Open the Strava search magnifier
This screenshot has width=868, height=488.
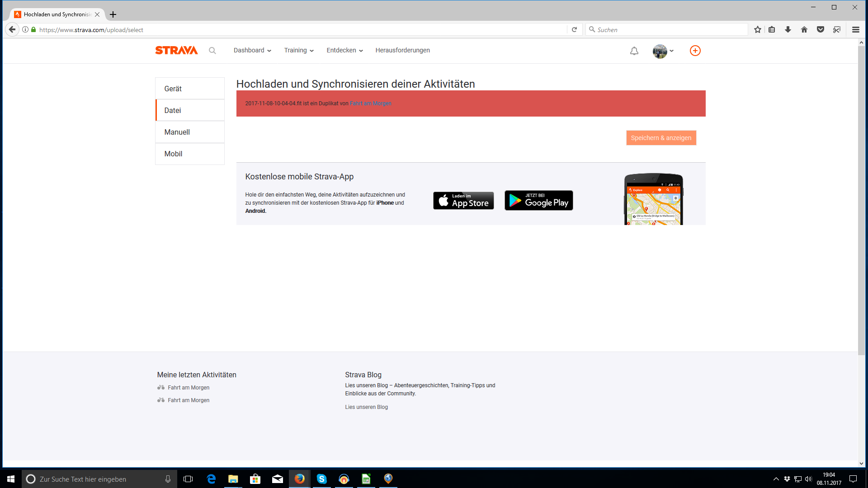pyautogui.click(x=212, y=51)
